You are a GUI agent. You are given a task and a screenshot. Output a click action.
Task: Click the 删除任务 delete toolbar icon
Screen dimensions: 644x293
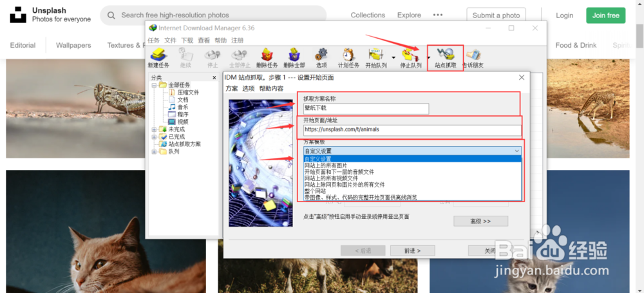[267, 58]
